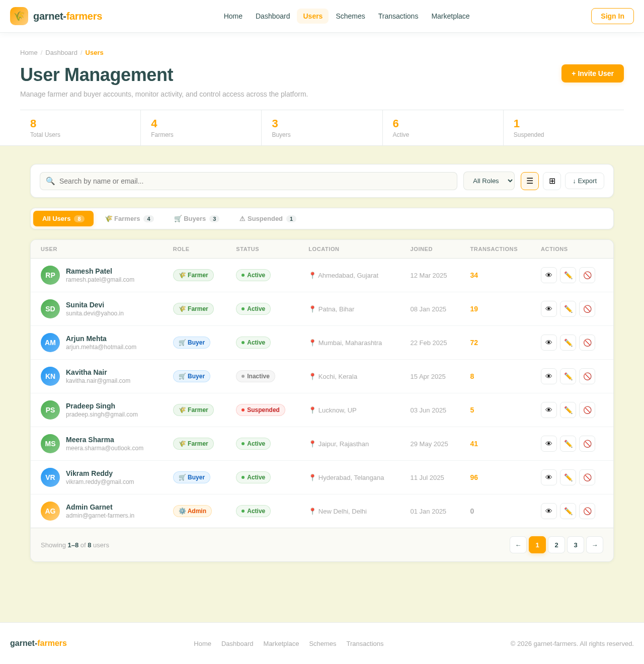
Task: Go to pagination page 3
Action: [576, 545]
